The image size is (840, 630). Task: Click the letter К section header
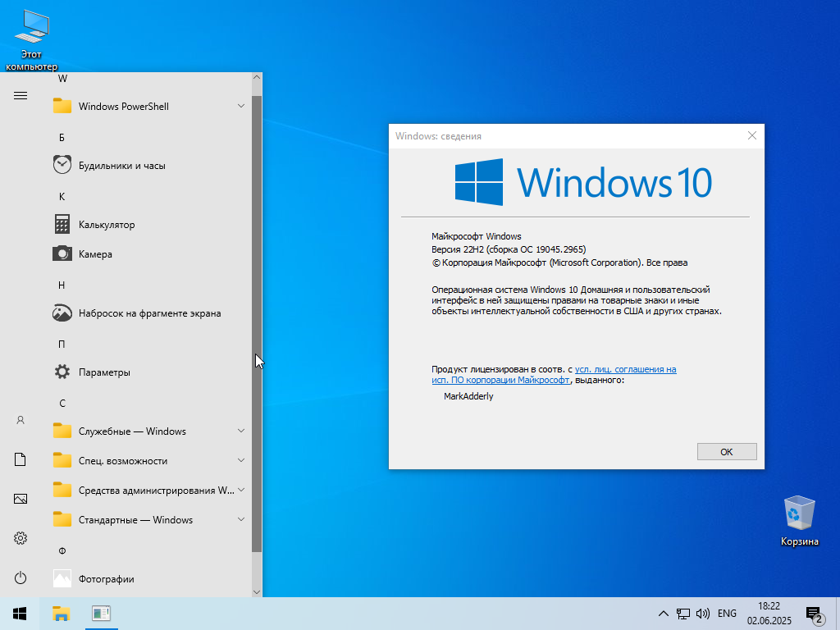[62, 197]
